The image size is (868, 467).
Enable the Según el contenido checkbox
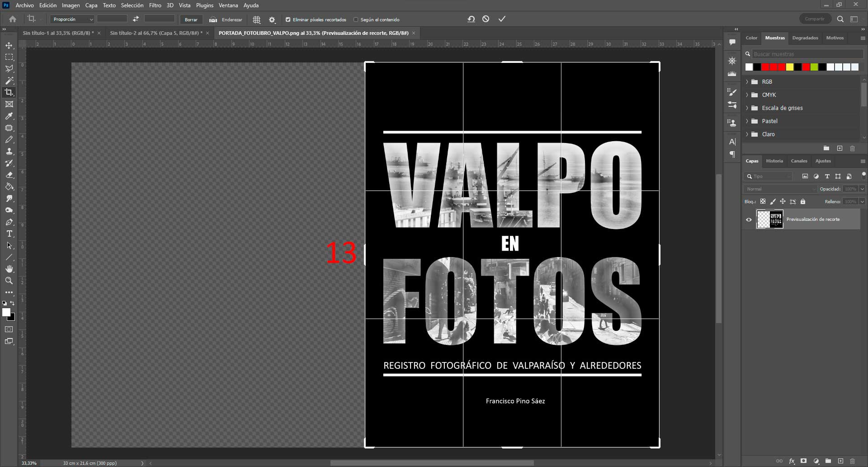[357, 19]
